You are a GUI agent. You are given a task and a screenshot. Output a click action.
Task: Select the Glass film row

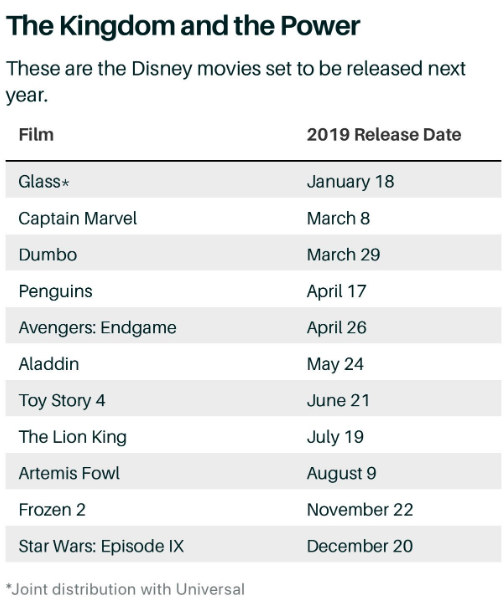pos(253,181)
